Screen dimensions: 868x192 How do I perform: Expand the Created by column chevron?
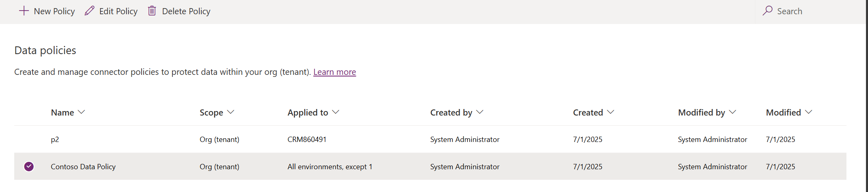pyautogui.click(x=480, y=112)
